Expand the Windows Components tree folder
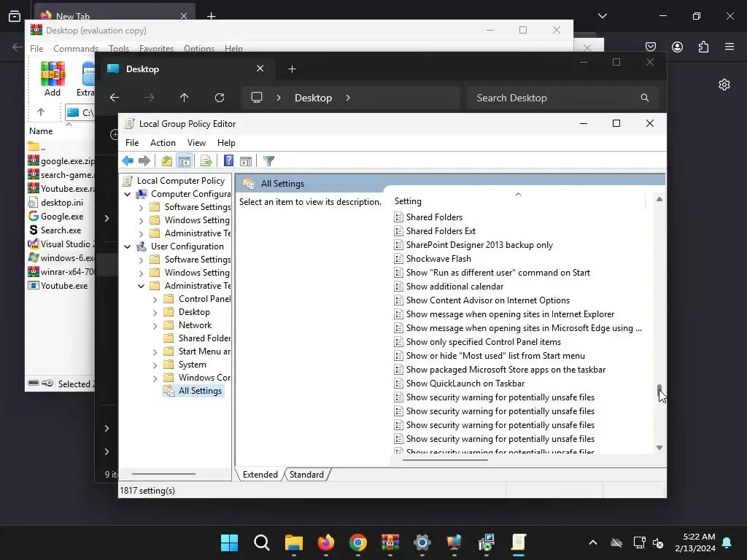This screenshot has height=560, width=747. pyautogui.click(x=155, y=378)
